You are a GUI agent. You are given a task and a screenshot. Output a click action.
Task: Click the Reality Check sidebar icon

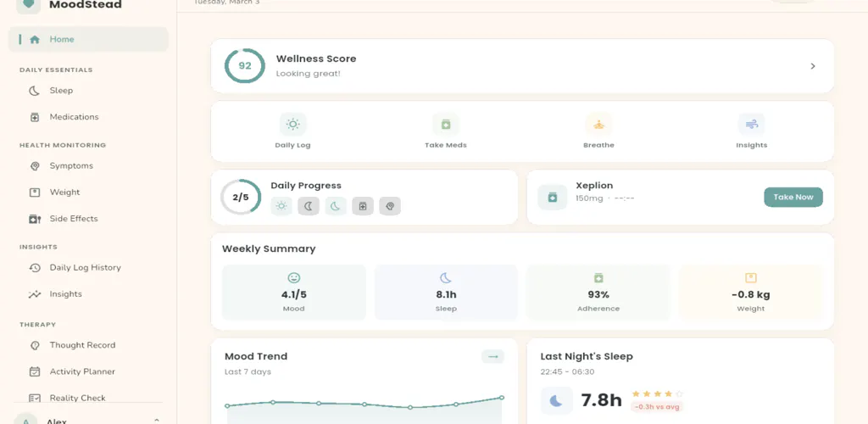tap(34, 398)
